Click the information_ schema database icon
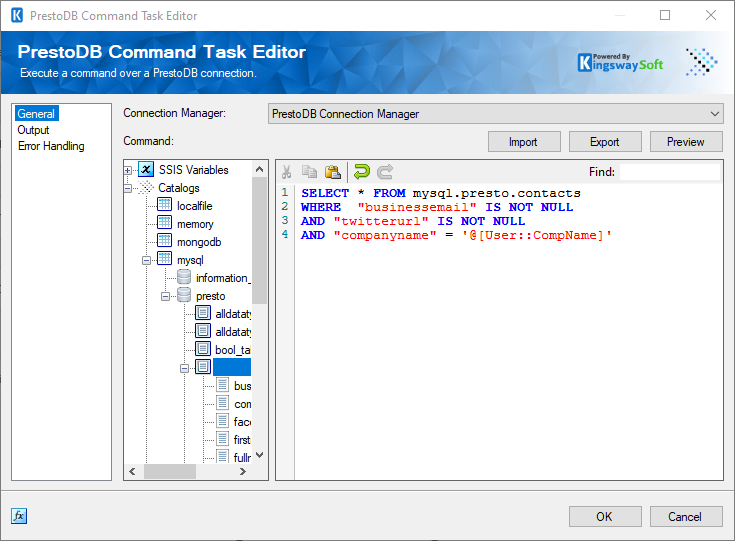This screenshot has width=735, height=541. click(184, 277)
